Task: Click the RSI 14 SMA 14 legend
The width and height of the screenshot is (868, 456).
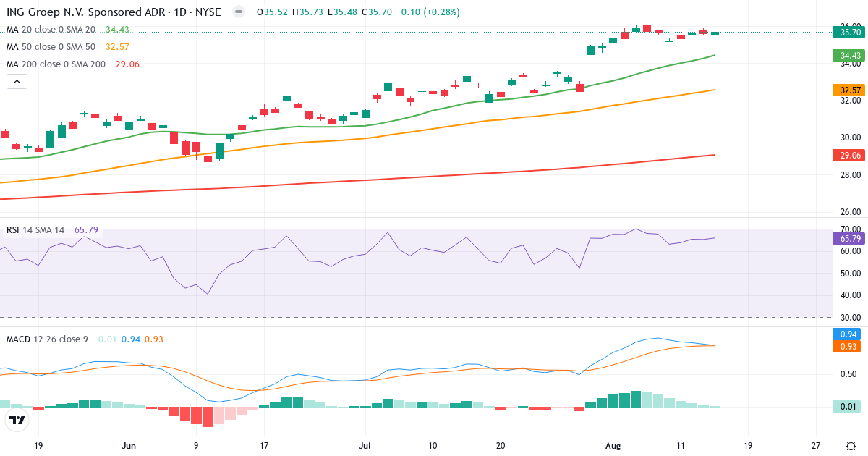Action: 35,230
